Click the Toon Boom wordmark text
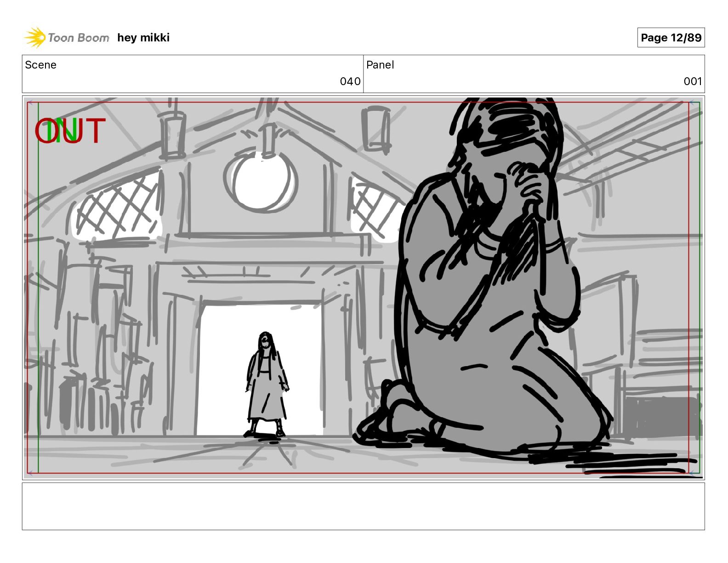 [79, 38]
